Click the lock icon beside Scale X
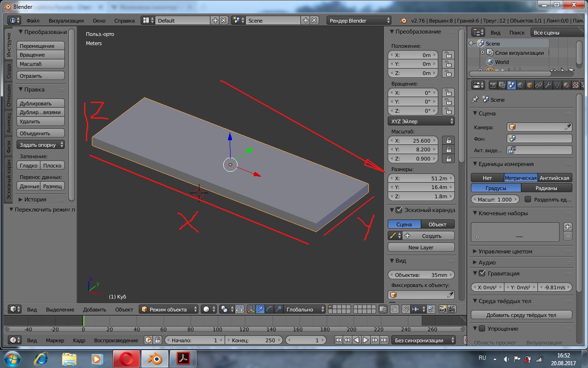 448,141
